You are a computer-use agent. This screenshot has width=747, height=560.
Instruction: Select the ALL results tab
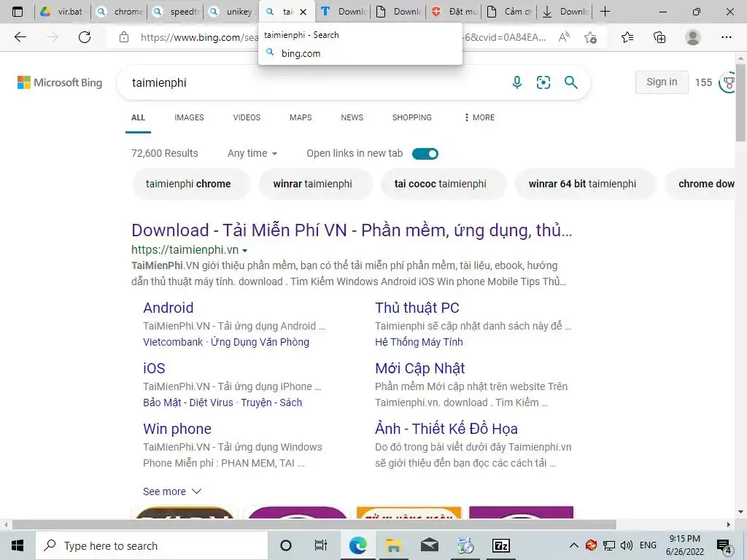[138, 117]
